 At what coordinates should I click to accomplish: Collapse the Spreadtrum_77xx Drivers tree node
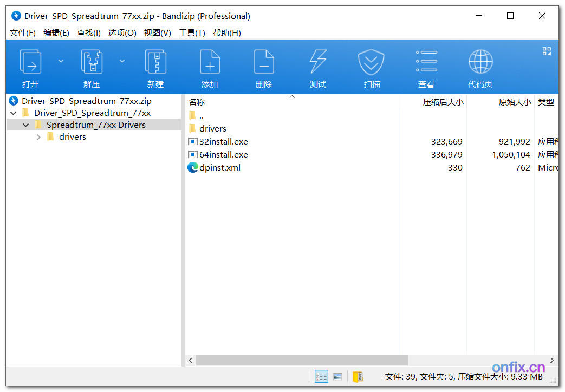[x=25, y=125]
